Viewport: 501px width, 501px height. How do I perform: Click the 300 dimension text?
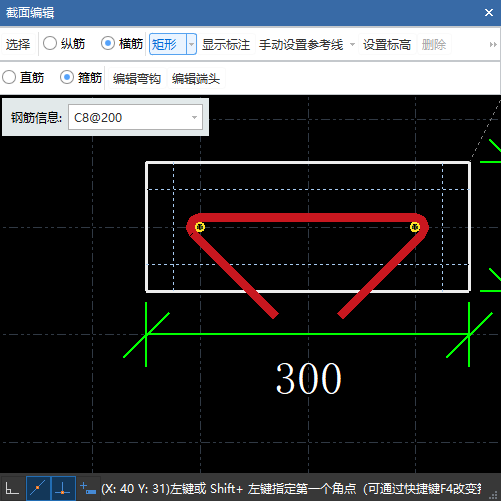click(309, 379)
